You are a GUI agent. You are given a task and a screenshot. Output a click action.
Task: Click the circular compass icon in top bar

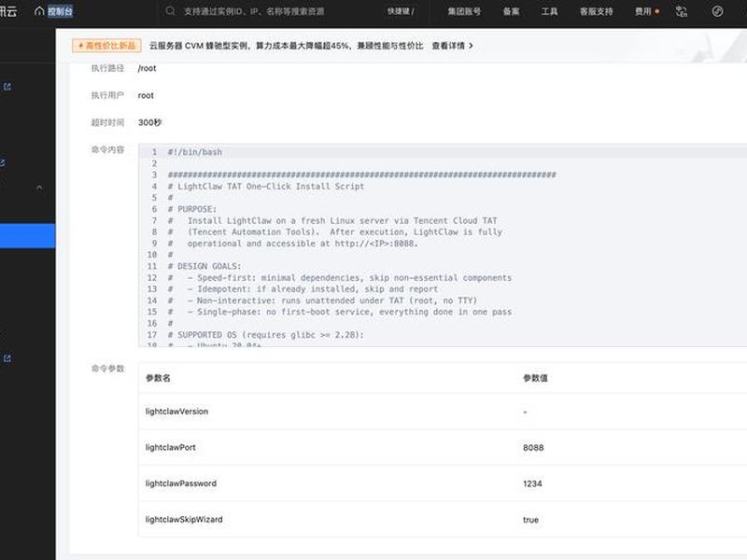717,11
